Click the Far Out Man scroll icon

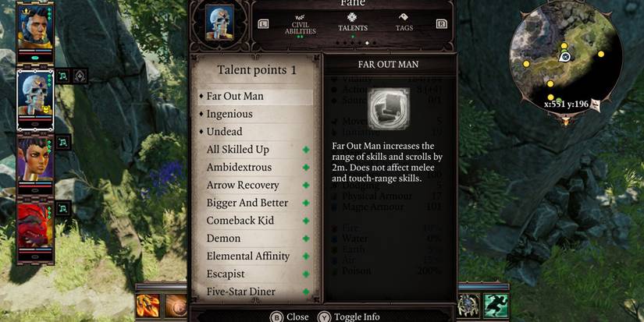tap(389, 108)
